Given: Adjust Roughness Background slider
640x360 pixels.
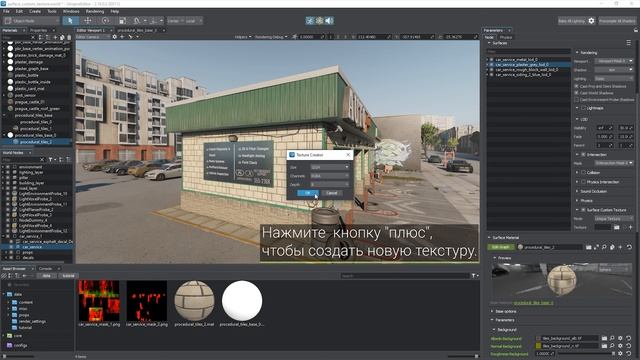Looking at the screenshot, I should click(x=586, y=353).
